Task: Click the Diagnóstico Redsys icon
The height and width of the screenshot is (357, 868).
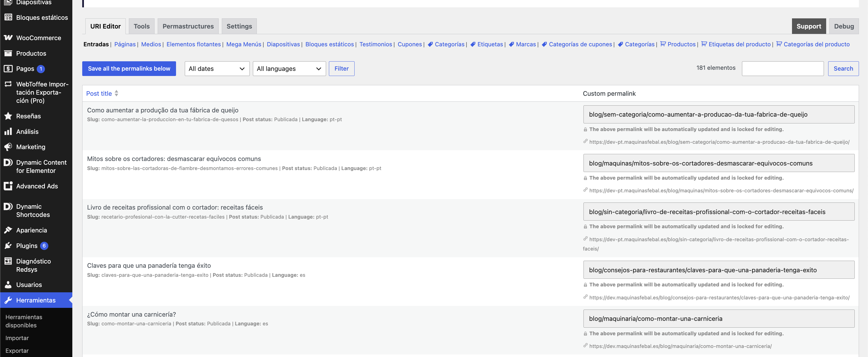Action: point(8,261)
